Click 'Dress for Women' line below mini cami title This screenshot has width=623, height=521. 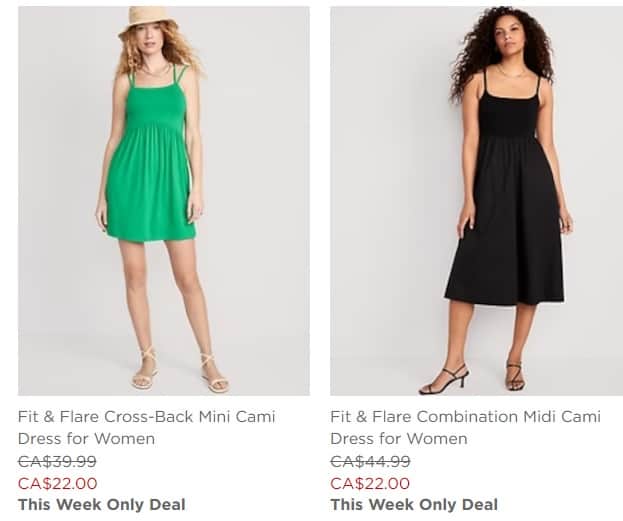(86, 438)
